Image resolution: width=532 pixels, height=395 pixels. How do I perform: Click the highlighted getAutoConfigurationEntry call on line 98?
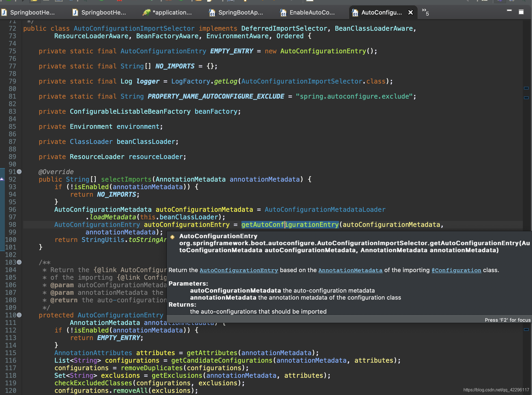(x=290, y=225)
